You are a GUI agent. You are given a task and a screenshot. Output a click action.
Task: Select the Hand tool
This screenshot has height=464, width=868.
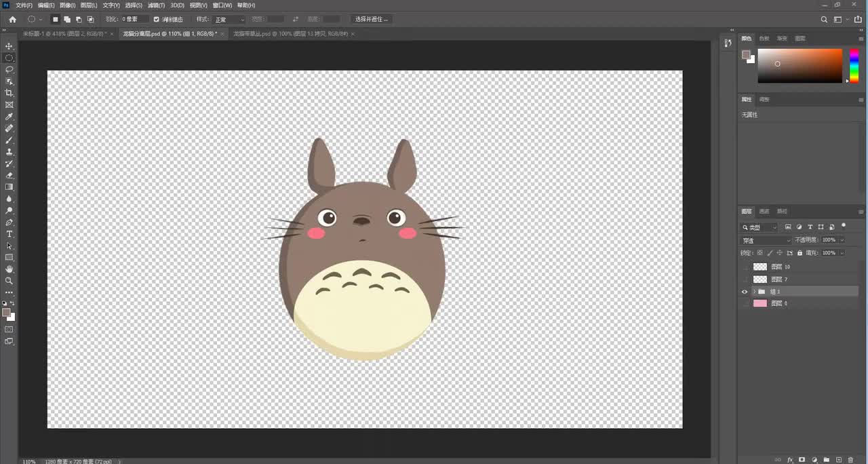9,269
